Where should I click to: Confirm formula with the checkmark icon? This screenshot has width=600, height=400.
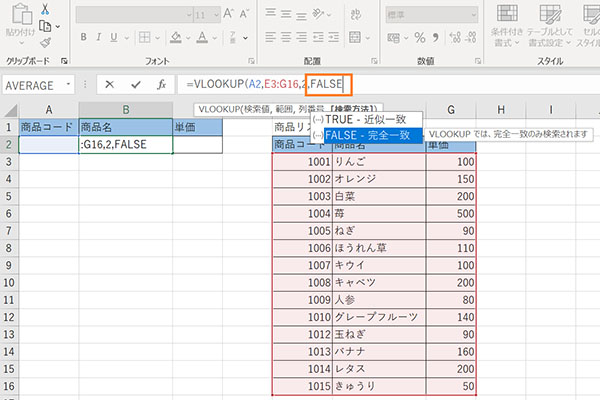point(134,85)
